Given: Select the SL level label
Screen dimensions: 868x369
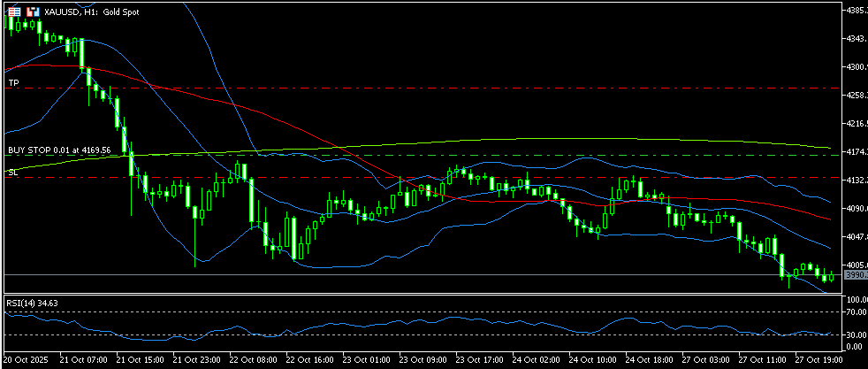Looking at the screenshot, I should point(12,173).
